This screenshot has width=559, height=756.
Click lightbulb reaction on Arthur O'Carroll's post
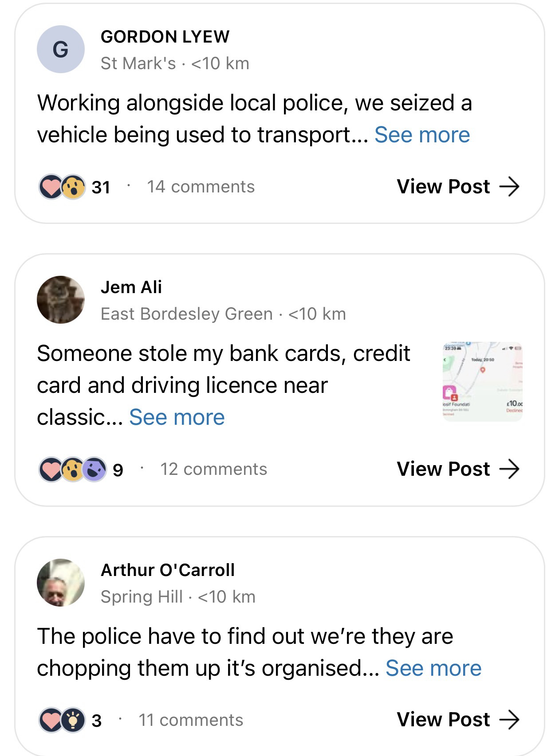coord(73,720)
